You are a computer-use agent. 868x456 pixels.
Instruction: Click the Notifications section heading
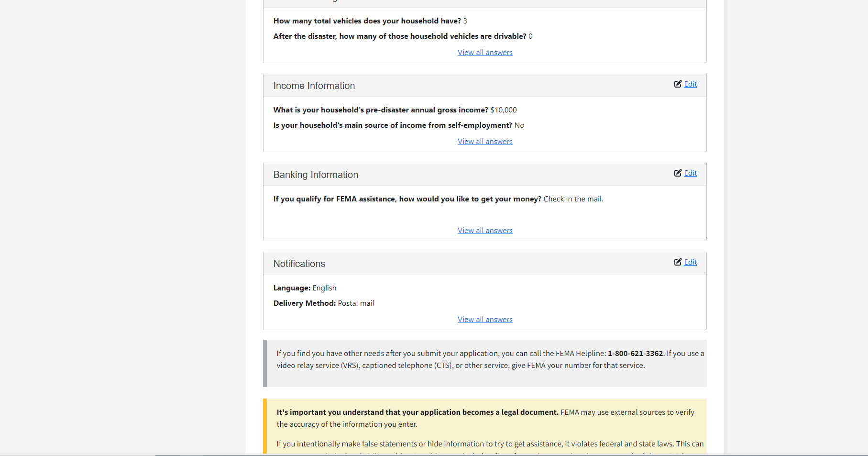pos(299,264)
